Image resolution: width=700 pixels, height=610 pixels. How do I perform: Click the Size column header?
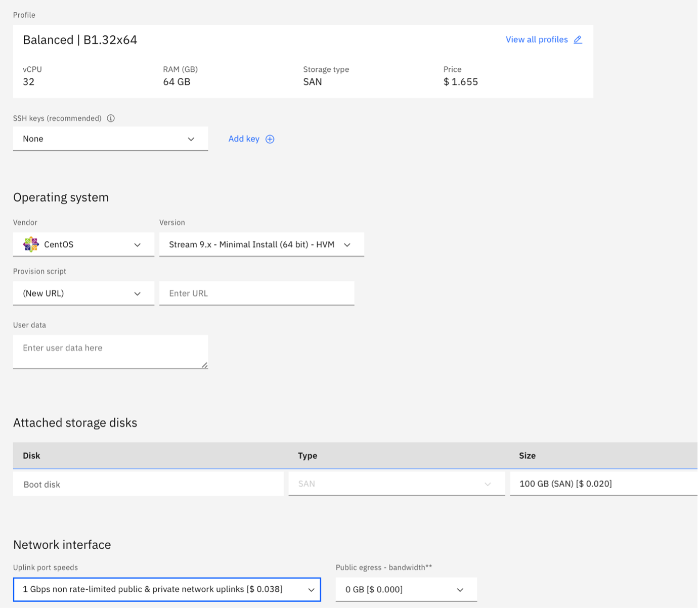point(527,456)
